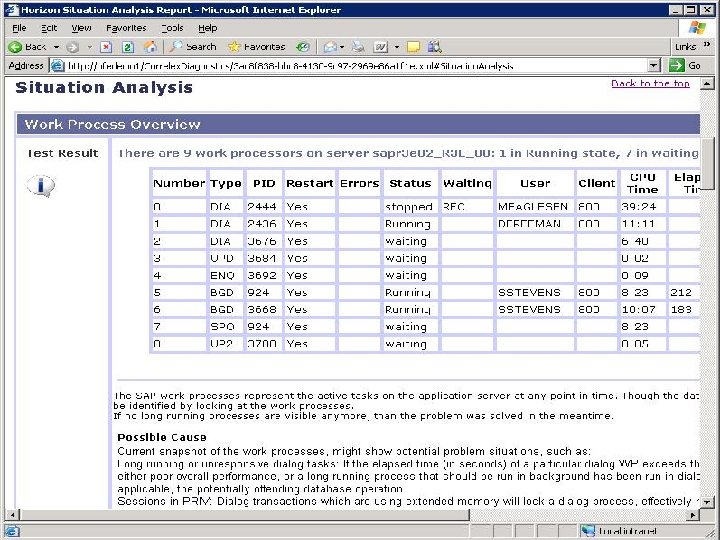Open the Tools menu
The width and height of the screenshot is (720, 540).
(x=172, y=28)
